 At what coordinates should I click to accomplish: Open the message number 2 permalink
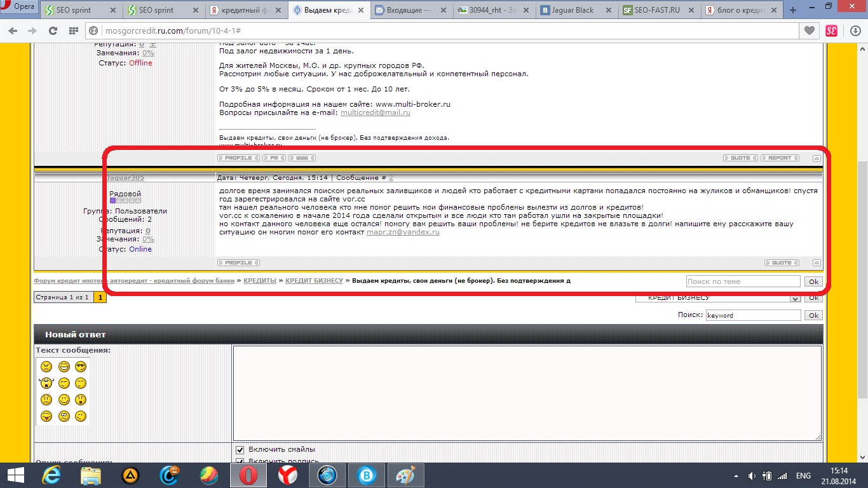tap(391, 178)
